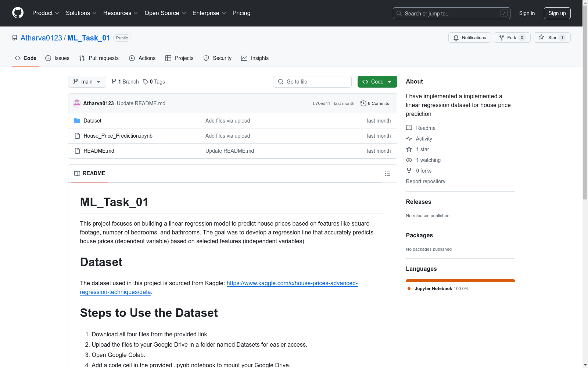Open the Actions tab
Image resolution: width=588 pixels, height=368 pixels.
point(142,58)
